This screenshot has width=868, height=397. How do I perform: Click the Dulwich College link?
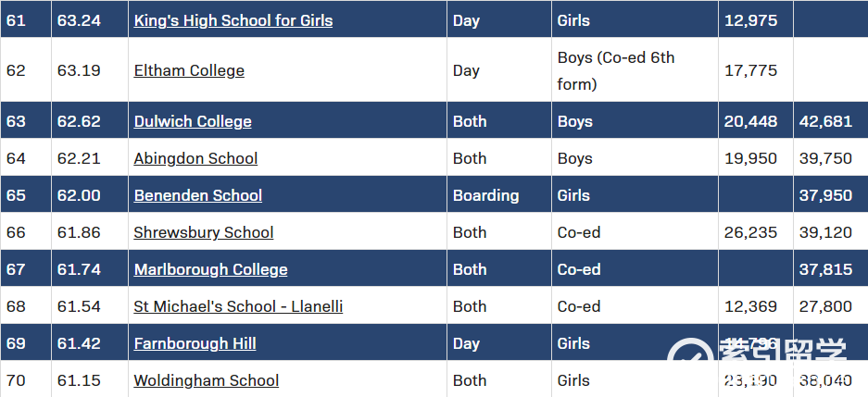click(x=193, y=121)
